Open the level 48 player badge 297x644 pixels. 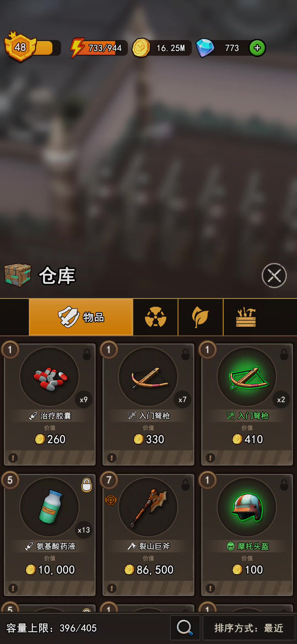tap(20, 47)
